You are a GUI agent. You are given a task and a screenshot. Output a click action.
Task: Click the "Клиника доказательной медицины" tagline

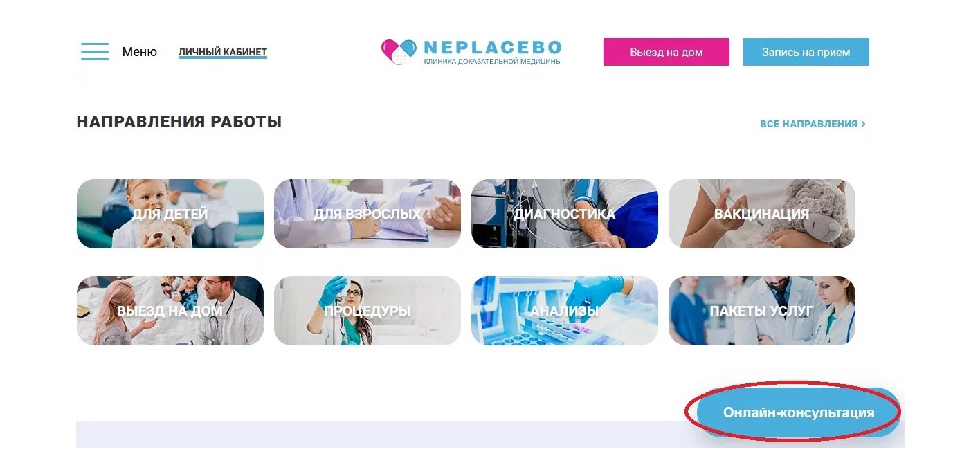pyautogui.click(x=493, y=62)
